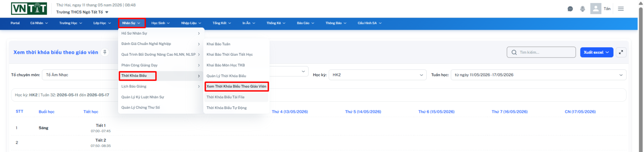Click the Sáng session cell

pos(43,128)
